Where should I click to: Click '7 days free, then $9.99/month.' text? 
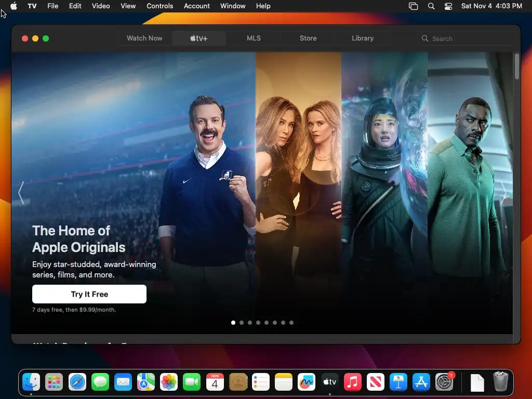click(74, 310)
